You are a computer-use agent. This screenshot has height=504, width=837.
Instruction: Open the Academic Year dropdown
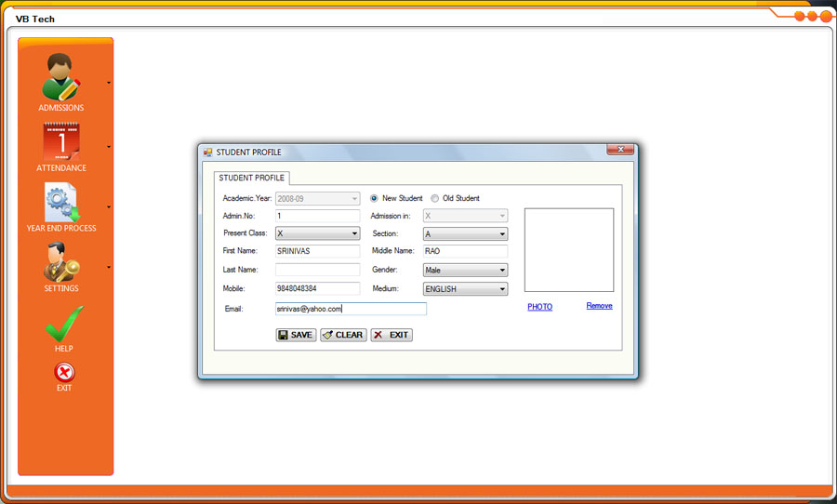[x=318, y=199]
